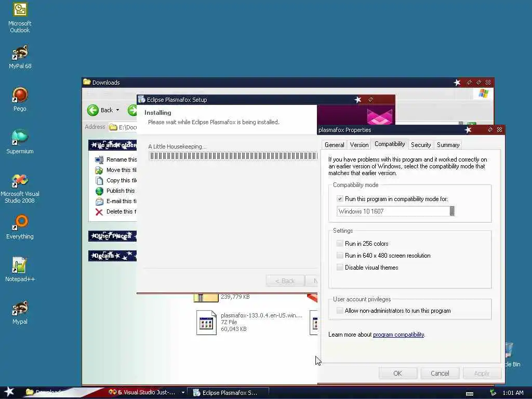532x399 pixels.
Task: Switch to Eclipse Plasmafox Setup taskbar button
Action: [x=228, y=393]
